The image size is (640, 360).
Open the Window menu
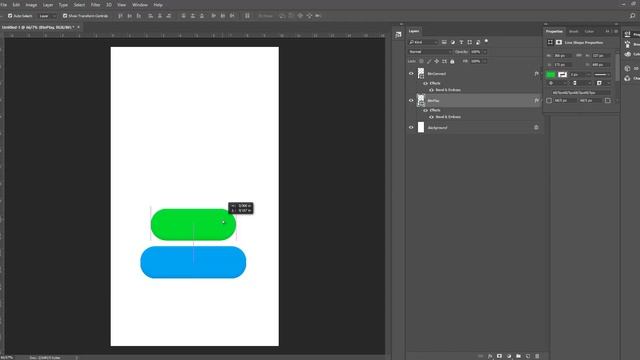click(x=140, y=5)
